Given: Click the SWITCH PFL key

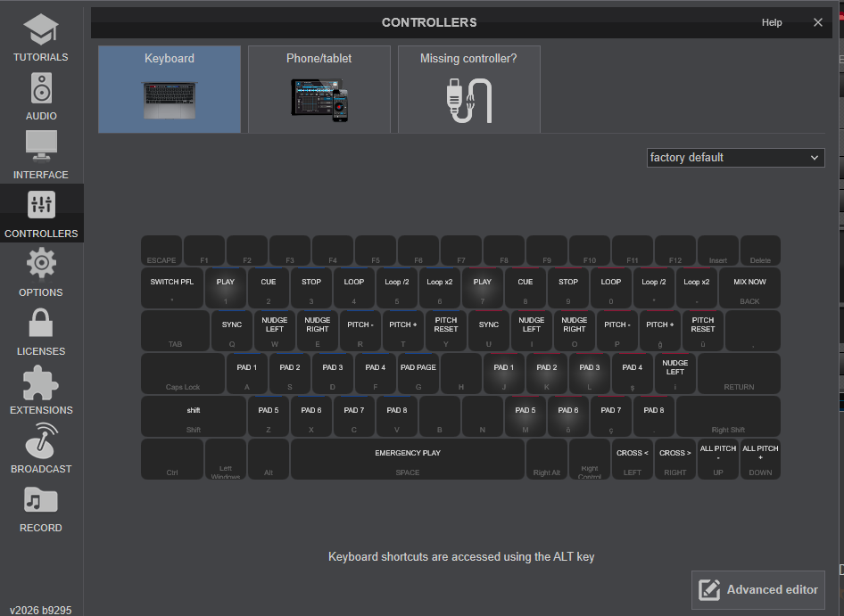Looking at the screenshot, I should point(172,288).
